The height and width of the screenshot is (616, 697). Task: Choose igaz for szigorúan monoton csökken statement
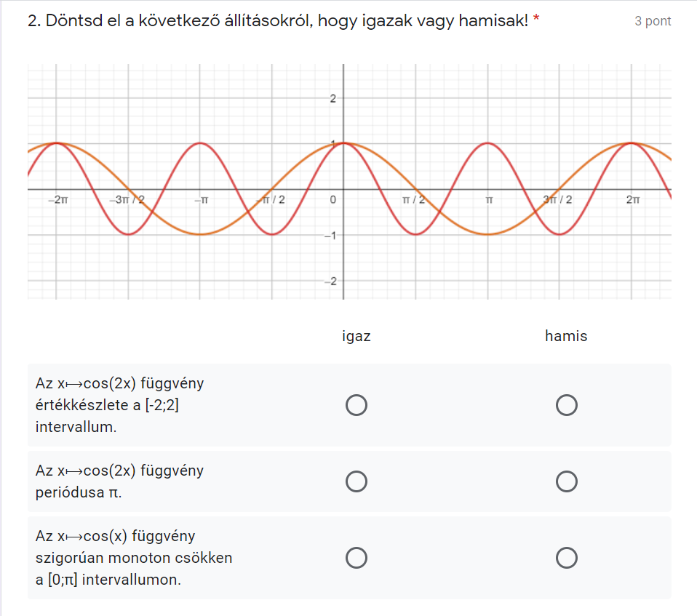tap(357, 558)
